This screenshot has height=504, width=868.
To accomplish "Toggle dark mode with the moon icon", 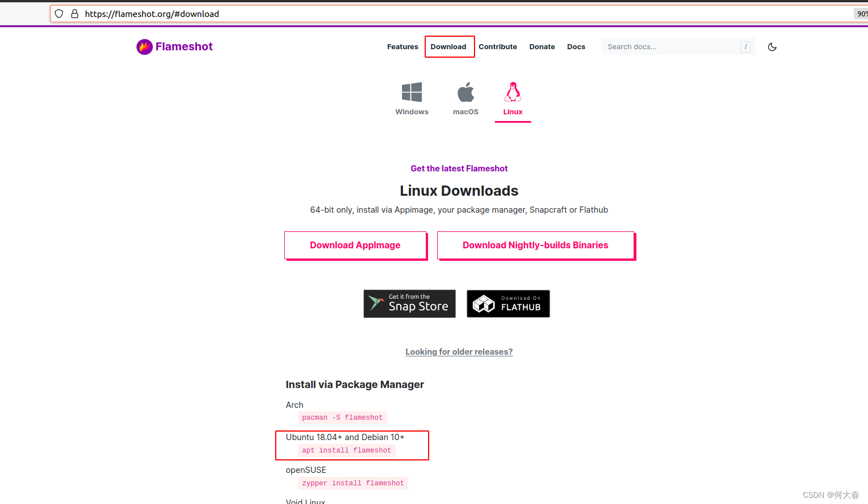I will [x=772, y=47].
